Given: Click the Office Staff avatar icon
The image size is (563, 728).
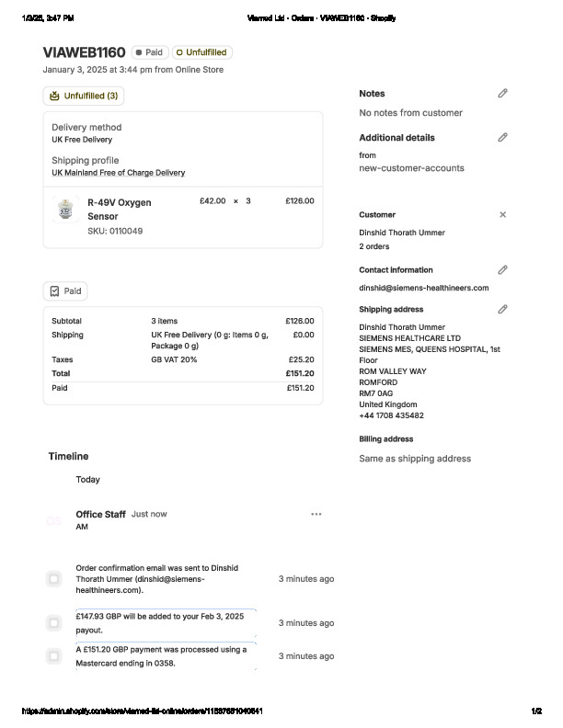Looking at the screenshot, I should coord(53,521).
